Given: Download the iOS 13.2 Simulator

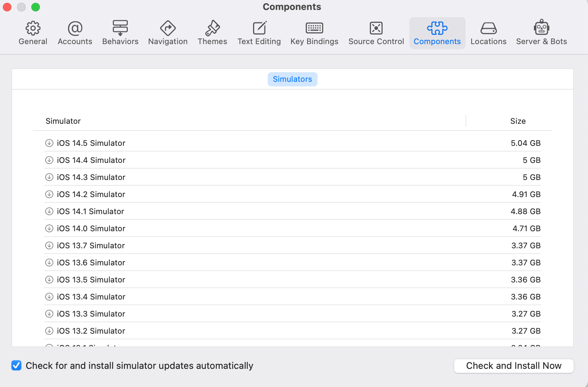Looking at the screenshot, I should point(49,331).
